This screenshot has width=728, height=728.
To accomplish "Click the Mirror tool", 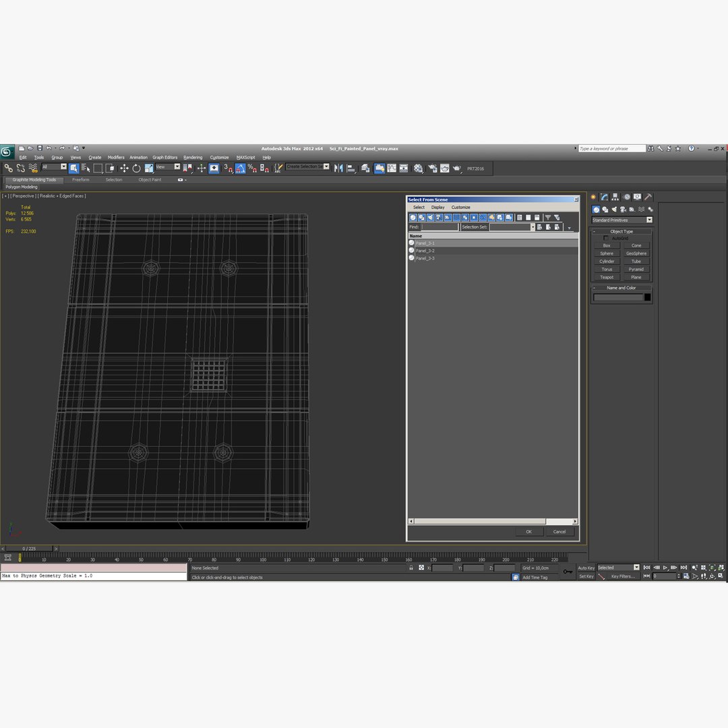I will 338,168.
